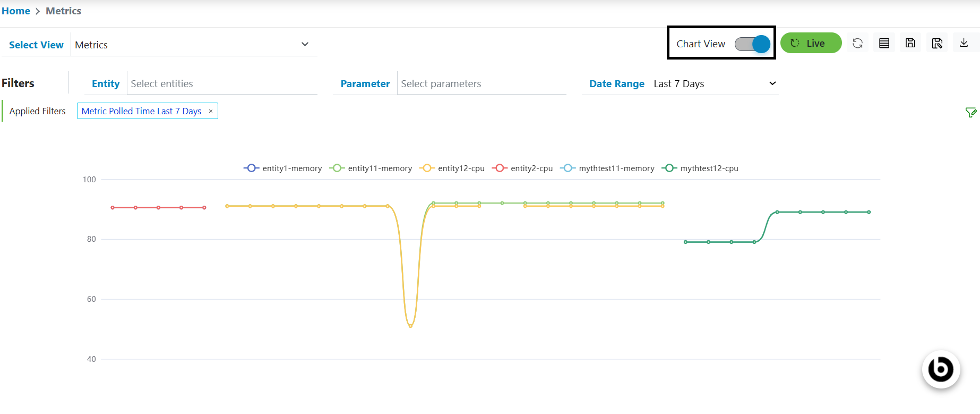Remove the Metric Polled Time filter chip
This screenshot has width=980, height=414.
[211, 111]
